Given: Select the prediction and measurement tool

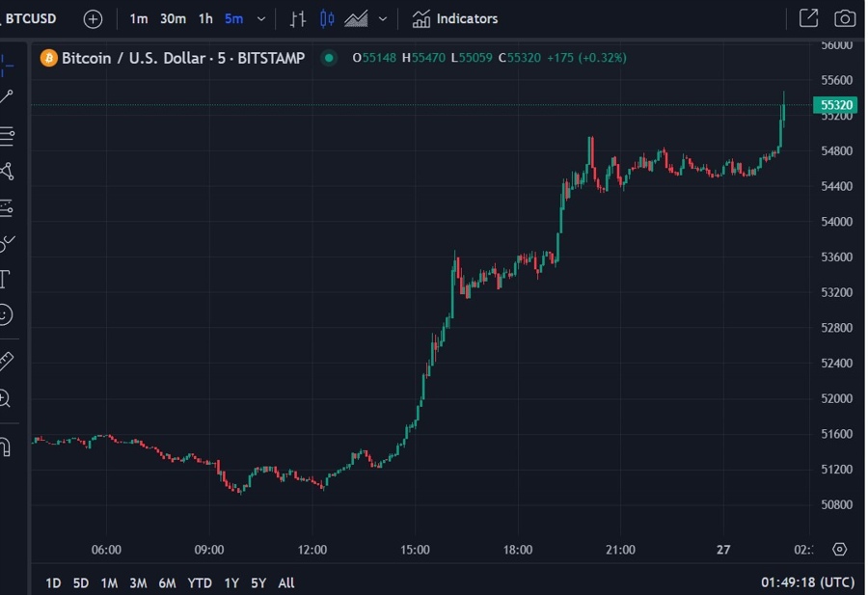Looking at the screenshot, I should [x=7, y=207].
